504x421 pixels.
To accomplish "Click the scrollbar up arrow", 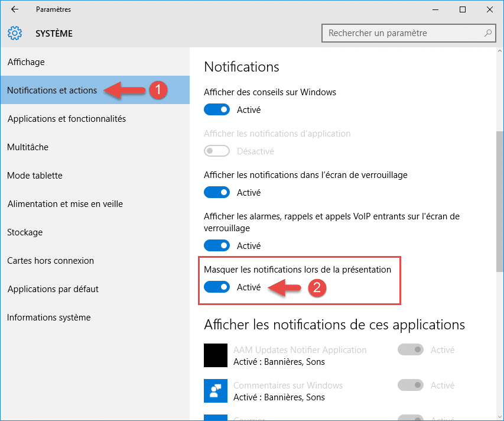I will coord(499,51).
